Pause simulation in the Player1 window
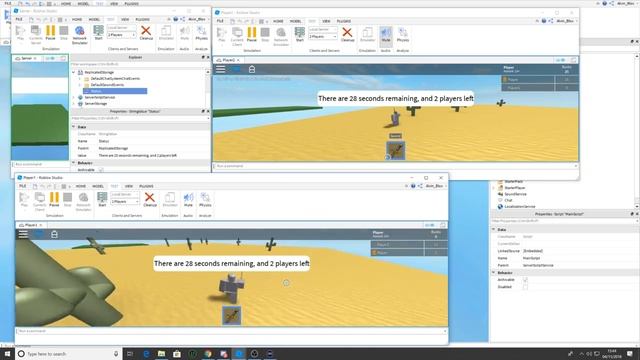The image size is (640, 360). 54,199
